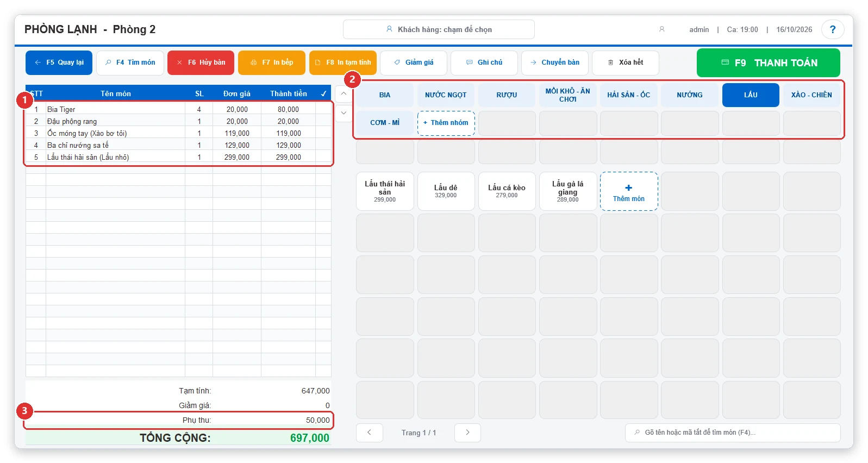Add Lẩu gà lá giang dish
The image size is (868, 463).
(567, 191)
